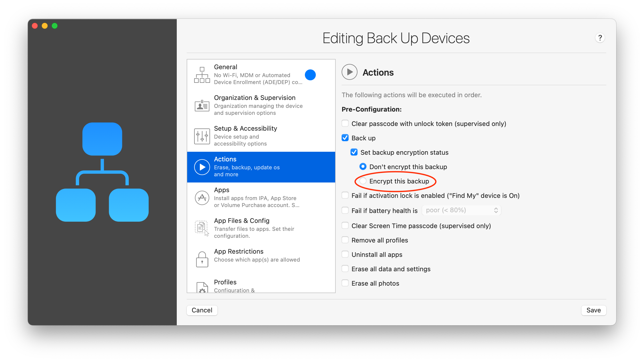
Task: Switch to the Apps section
Action: point(250,197)
